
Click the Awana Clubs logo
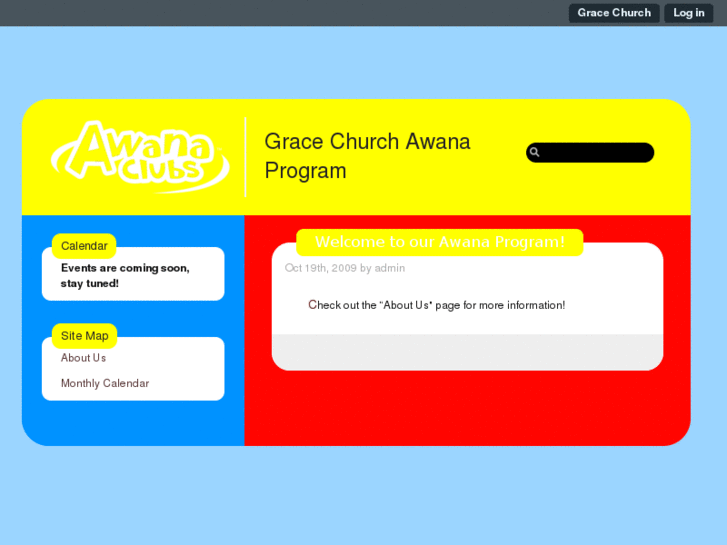click(140, 157)
